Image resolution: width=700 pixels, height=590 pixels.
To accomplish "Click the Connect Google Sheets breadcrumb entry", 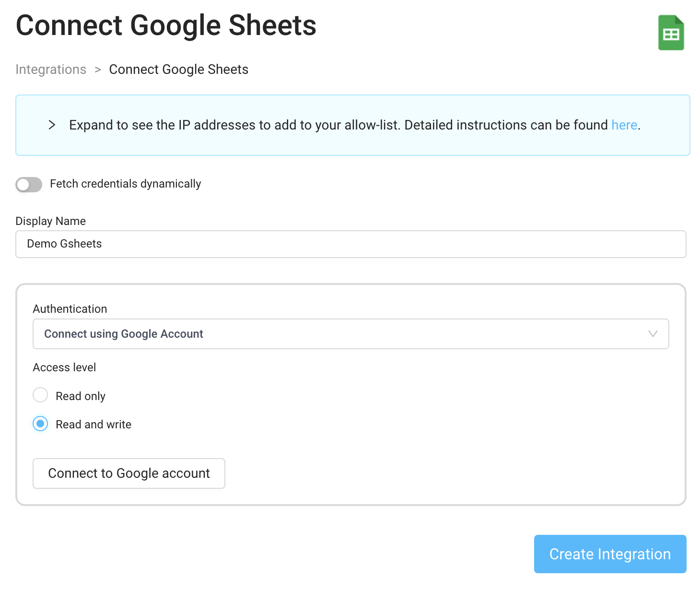I will point(178,69).
